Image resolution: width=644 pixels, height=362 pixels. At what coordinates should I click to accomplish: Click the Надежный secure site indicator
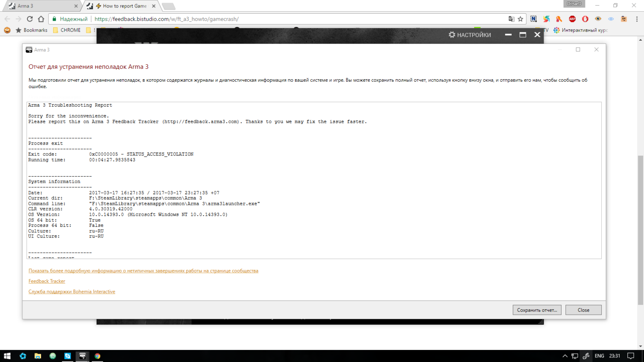coord(70,19)
